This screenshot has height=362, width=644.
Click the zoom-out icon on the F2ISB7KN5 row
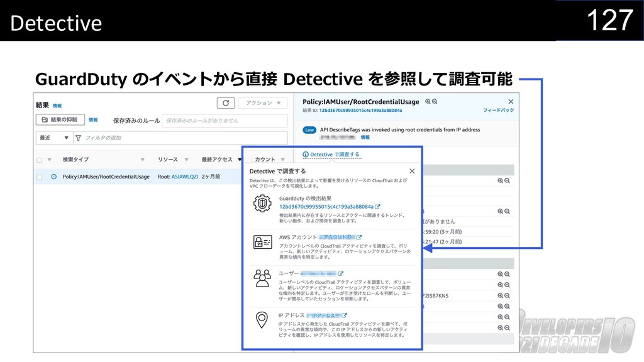click(x=508, y=295)
